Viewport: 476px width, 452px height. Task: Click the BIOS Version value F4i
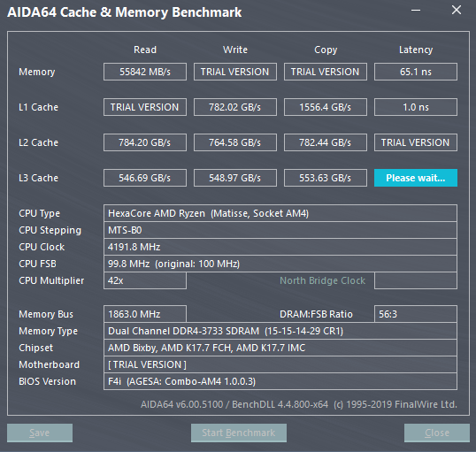click(x=280, y=381)
